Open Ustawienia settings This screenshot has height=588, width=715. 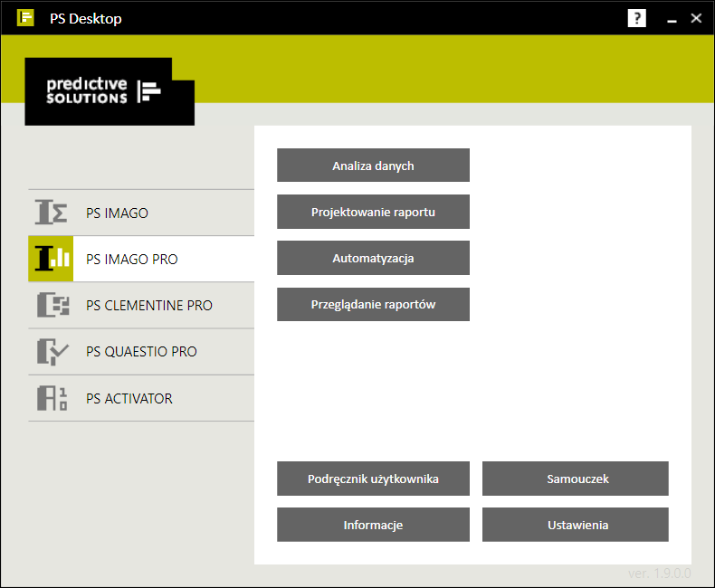pos(576,525)
